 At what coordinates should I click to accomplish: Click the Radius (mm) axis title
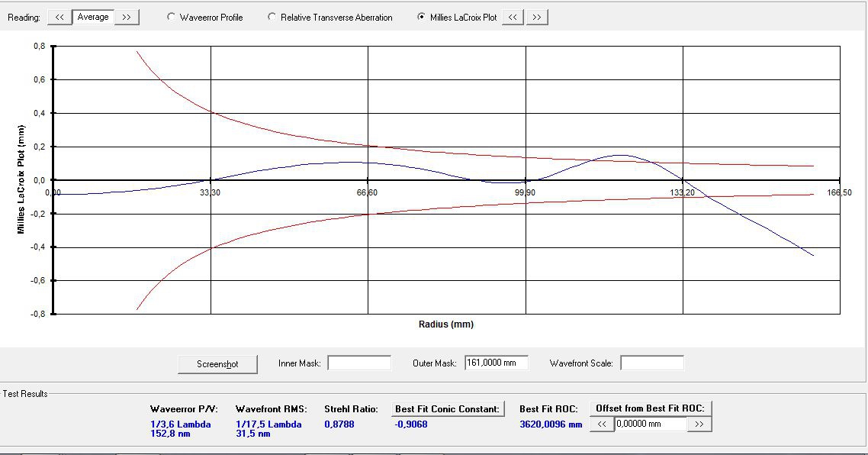(446, 324)
